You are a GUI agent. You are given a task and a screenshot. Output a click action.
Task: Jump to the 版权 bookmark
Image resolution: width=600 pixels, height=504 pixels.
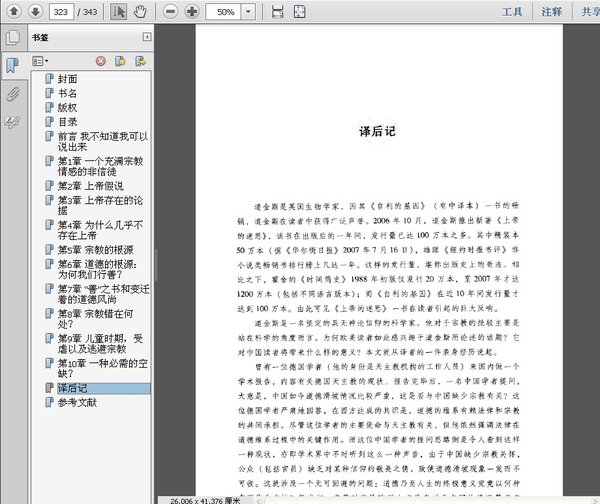67,108
